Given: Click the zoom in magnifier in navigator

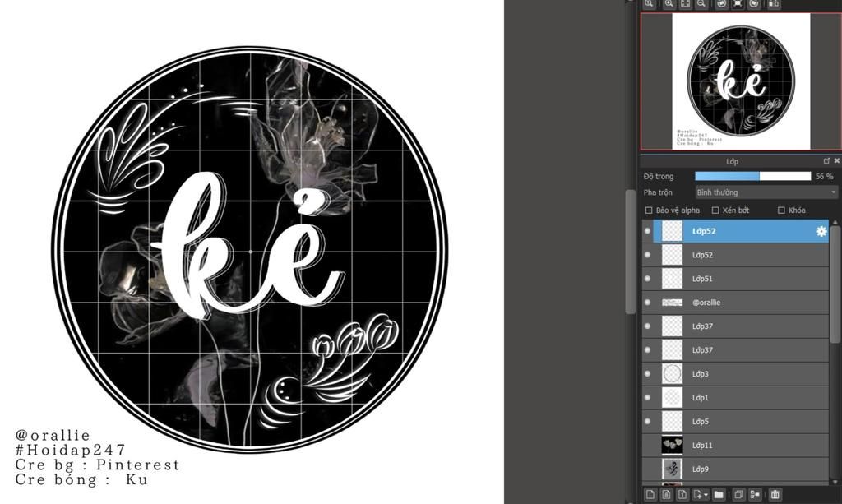Looking at the screenshot, I should tap(669, 4).
